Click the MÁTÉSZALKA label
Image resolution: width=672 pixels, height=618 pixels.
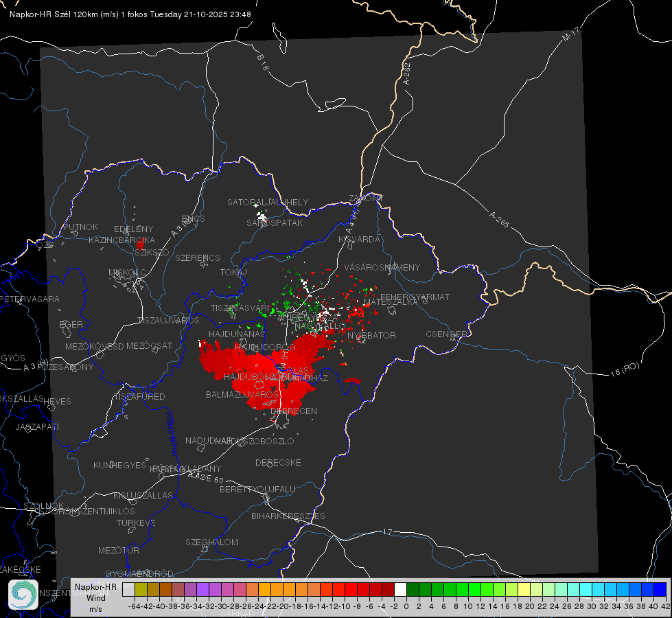391,302
